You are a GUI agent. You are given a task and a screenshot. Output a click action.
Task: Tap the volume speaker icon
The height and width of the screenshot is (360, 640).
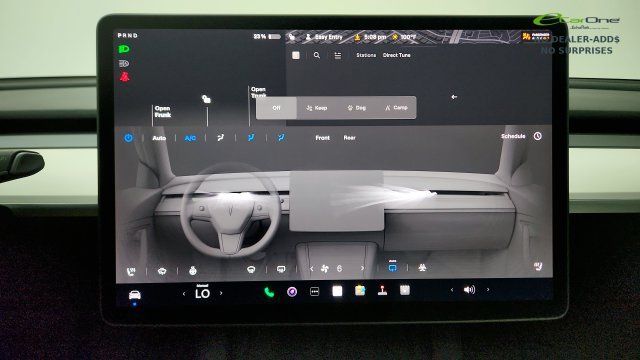(x=469, y=290)
